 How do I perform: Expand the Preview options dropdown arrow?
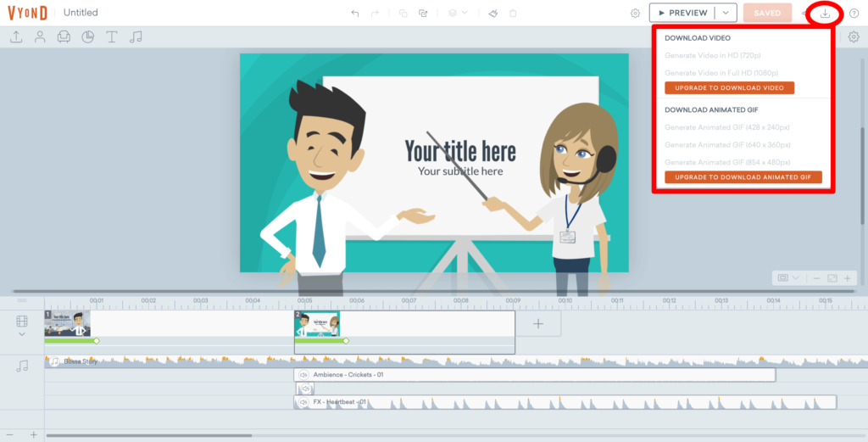click(726, 13)
